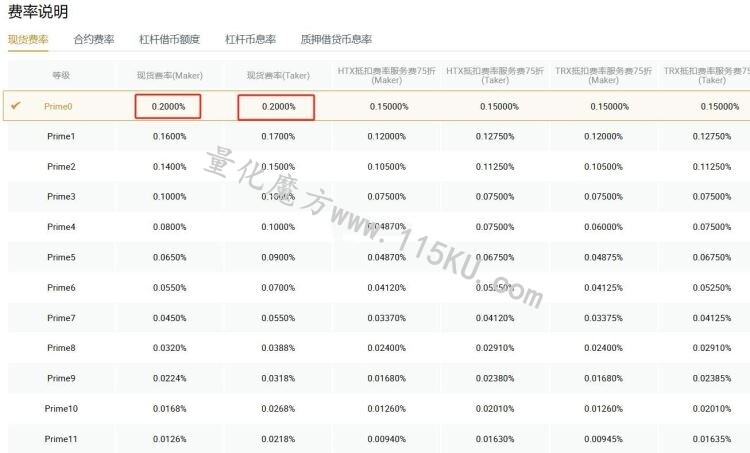This screenshot has height=453, width=750.
Task: Click the Prime11 level label
Action: pos(61,439)
